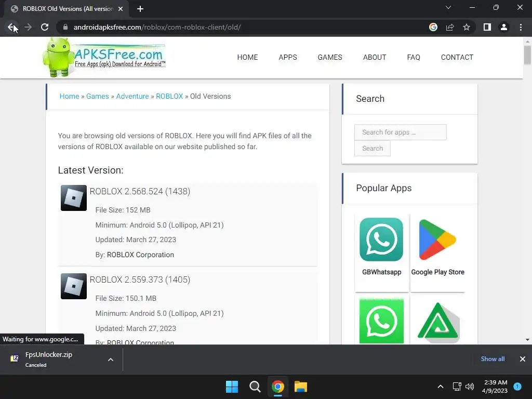This screenshot has width=532, height=399.
Task: Click the Chrome taskbar icon
Action: 277,387
